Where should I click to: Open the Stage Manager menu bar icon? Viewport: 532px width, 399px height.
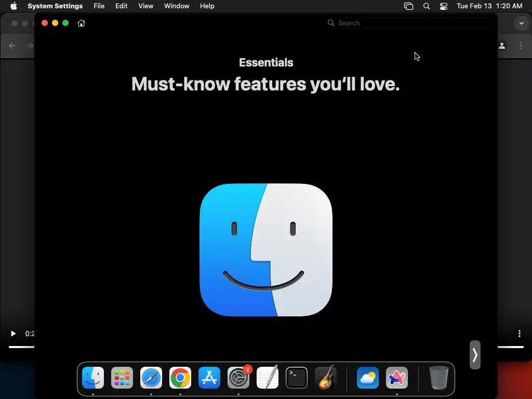tap(408, 6)
